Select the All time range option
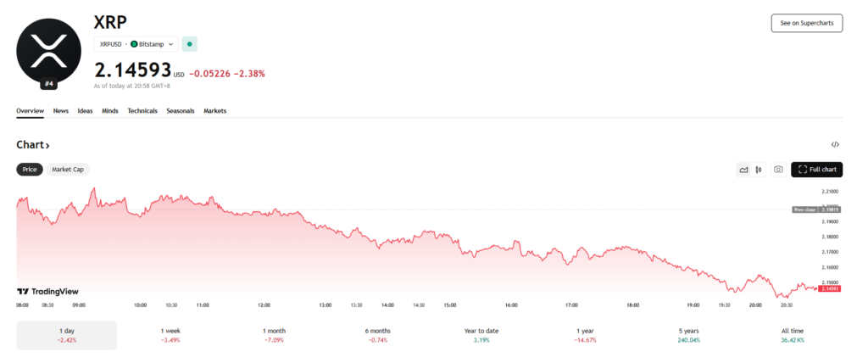The image size is (868, 363). point(792,335)
